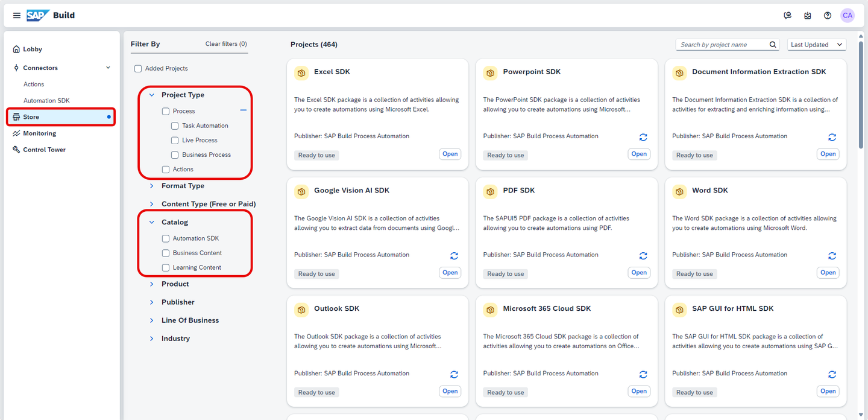Collapse the Connectors sidebar section chevron
Screen dimensions: 868x420
[108, 68]
